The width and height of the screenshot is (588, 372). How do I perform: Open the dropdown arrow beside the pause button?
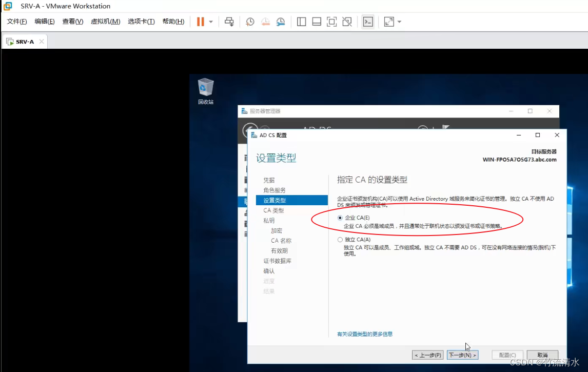click(211, 22)
